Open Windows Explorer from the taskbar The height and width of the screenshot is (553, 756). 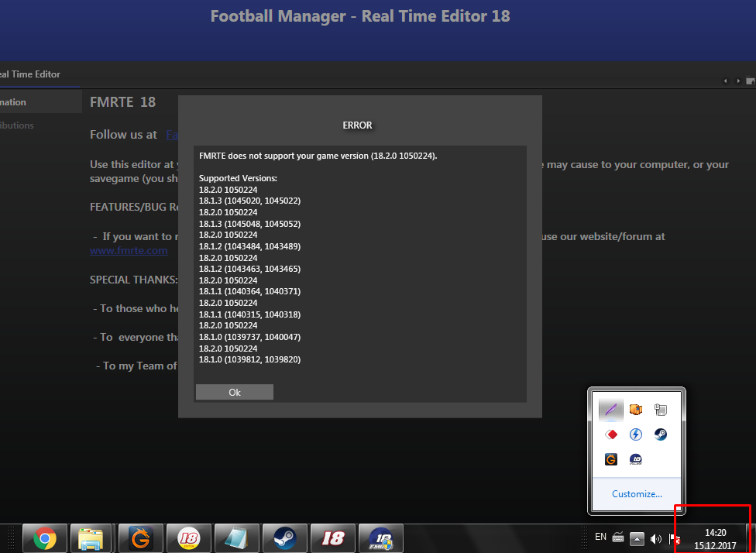coord(92,538)
